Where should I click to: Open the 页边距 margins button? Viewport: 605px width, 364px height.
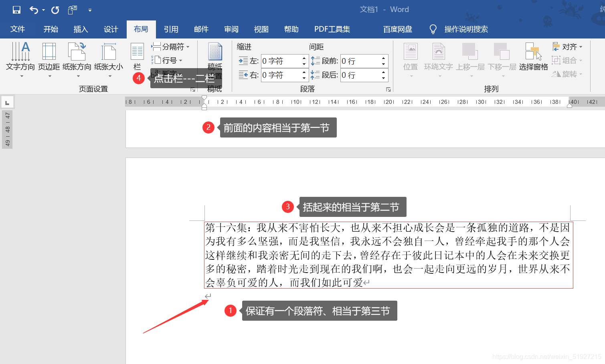[49, 59]
